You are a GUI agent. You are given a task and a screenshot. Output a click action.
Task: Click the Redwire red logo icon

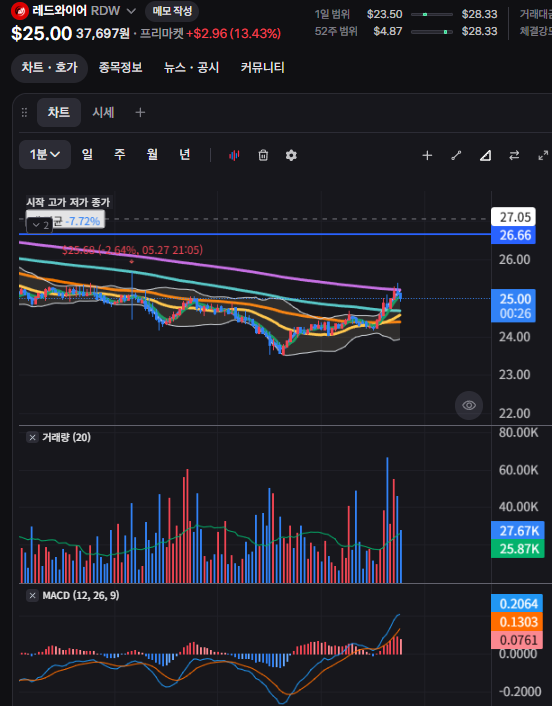[19, 10]
